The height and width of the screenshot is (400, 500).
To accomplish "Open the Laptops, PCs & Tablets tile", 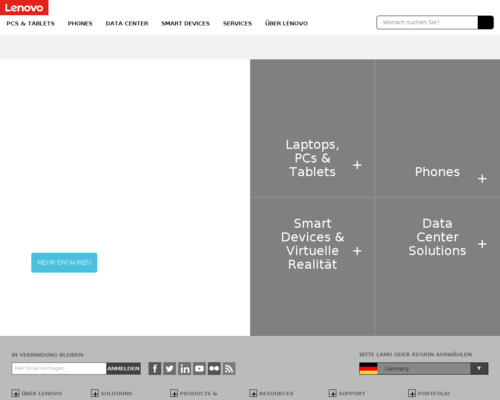I will tap(313, 128).
